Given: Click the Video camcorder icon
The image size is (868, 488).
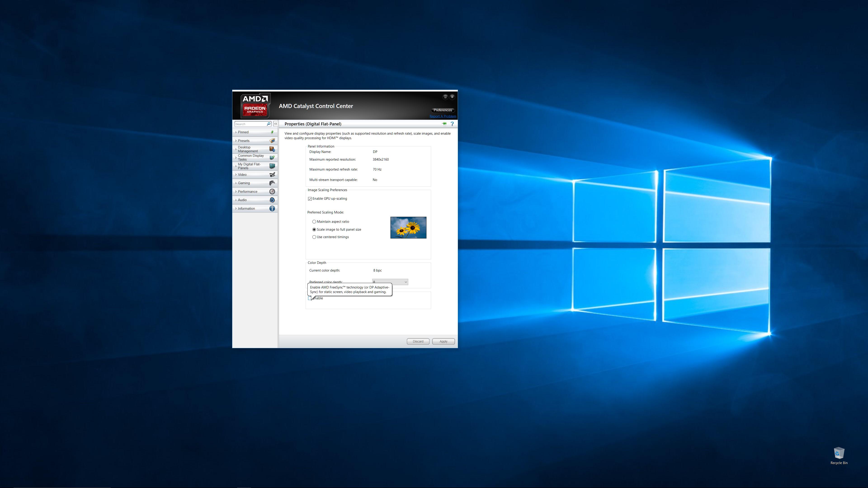Looking at the screenshot, I should (x=272, y=174).
